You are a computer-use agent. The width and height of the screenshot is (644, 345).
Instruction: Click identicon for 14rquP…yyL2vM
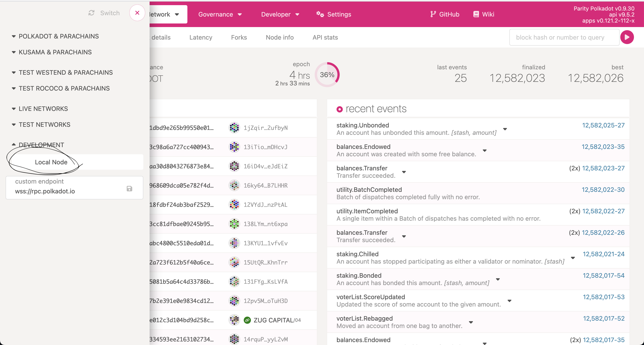(x=234, y=339)
